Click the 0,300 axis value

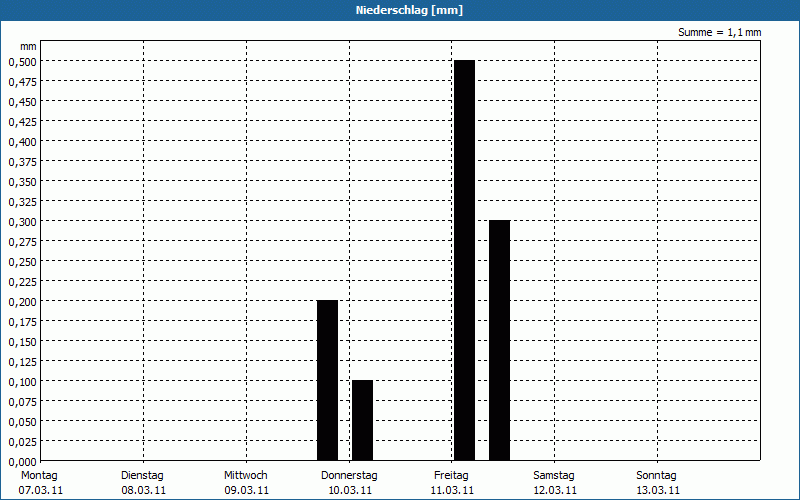point(23,222)
